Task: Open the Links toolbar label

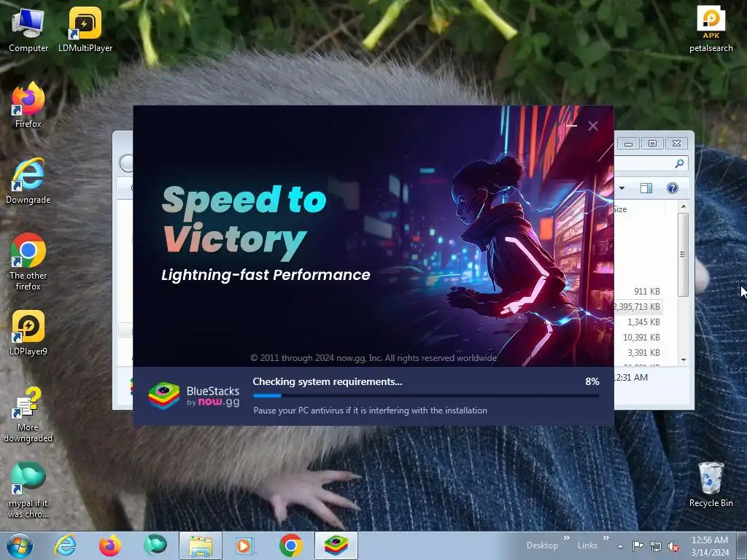Action: click(587, 545)
